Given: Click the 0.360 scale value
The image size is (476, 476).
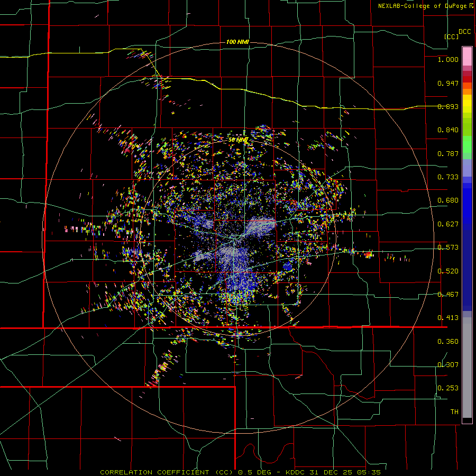Looking at the screenshot, I should pos(448,342).
